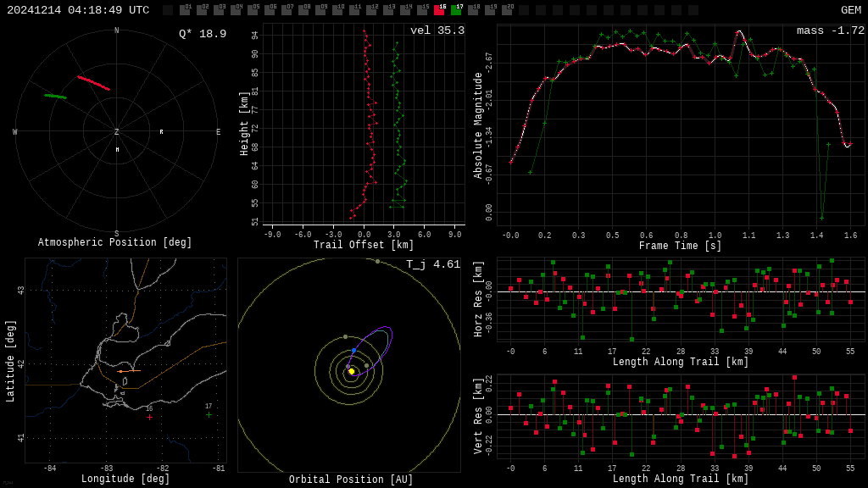Click station 05 indicator box

click(x=253, y=10)
